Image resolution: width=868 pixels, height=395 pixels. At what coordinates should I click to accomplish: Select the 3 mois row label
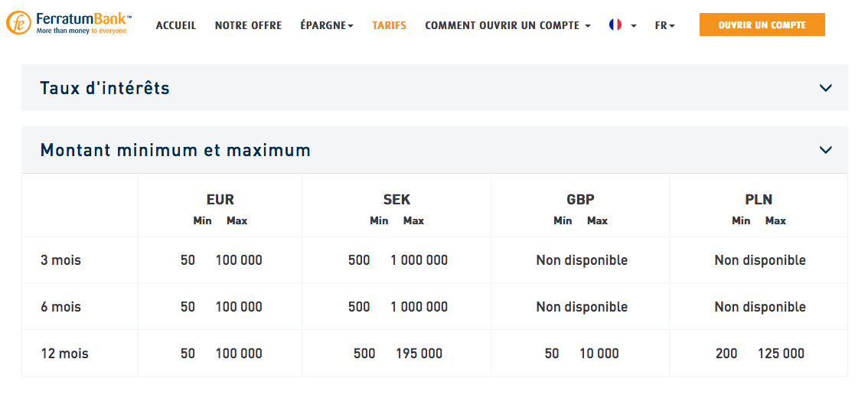(60, 260)
